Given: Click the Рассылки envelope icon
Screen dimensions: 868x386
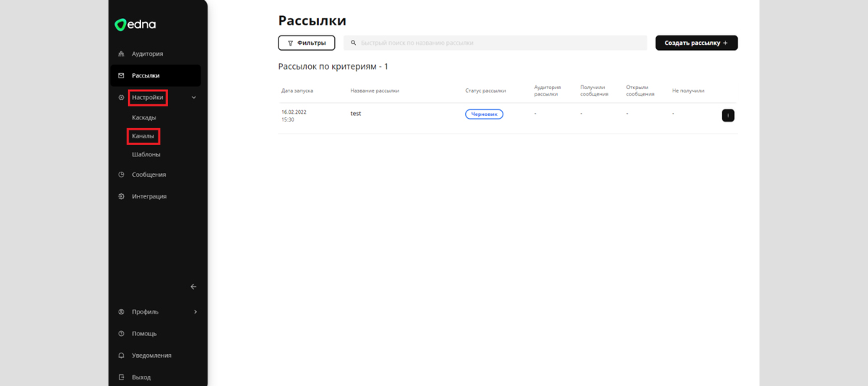Looking at the screenshot, I should coord(122,75).
